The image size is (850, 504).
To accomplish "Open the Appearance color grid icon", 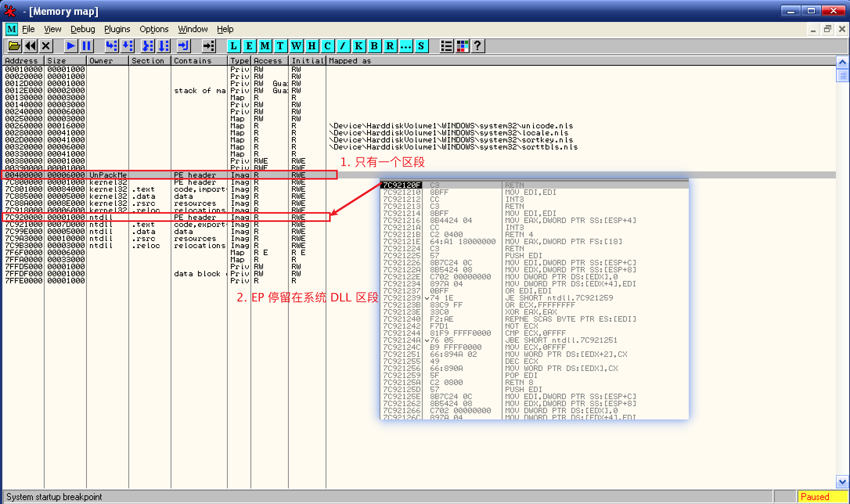I will click(462, 46).
